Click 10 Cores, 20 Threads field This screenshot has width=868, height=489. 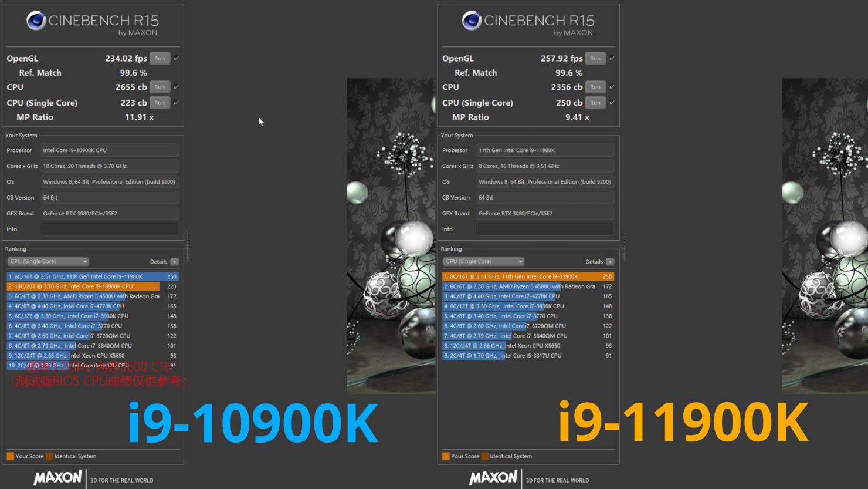(x=110, y=166)
